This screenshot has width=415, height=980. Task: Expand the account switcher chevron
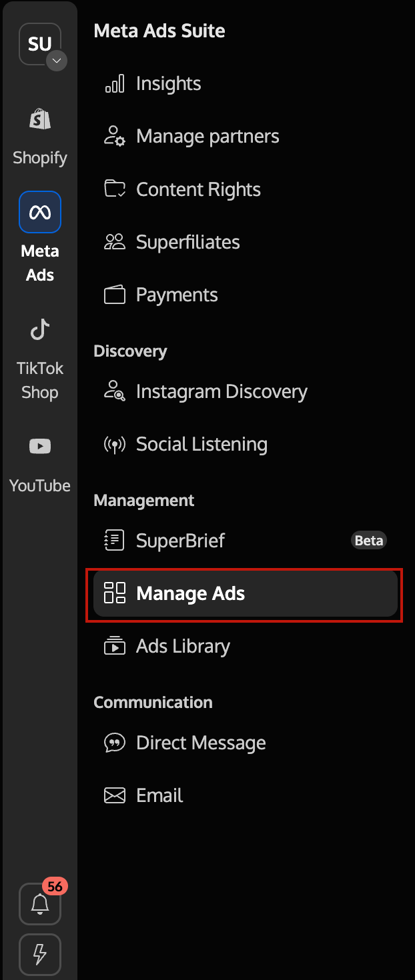coord(57,61)
